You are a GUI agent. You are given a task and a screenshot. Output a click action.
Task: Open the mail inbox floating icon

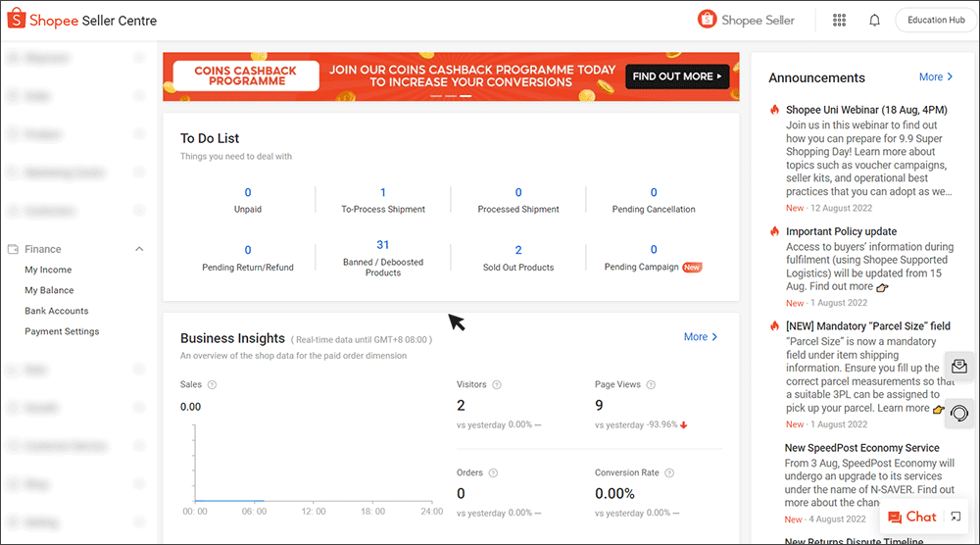click(x=959, y=367)
